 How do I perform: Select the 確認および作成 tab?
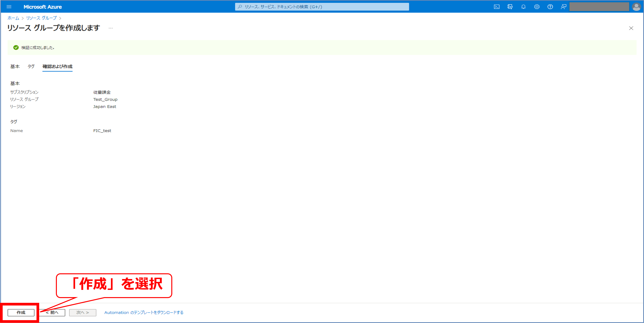pos(57,67)
